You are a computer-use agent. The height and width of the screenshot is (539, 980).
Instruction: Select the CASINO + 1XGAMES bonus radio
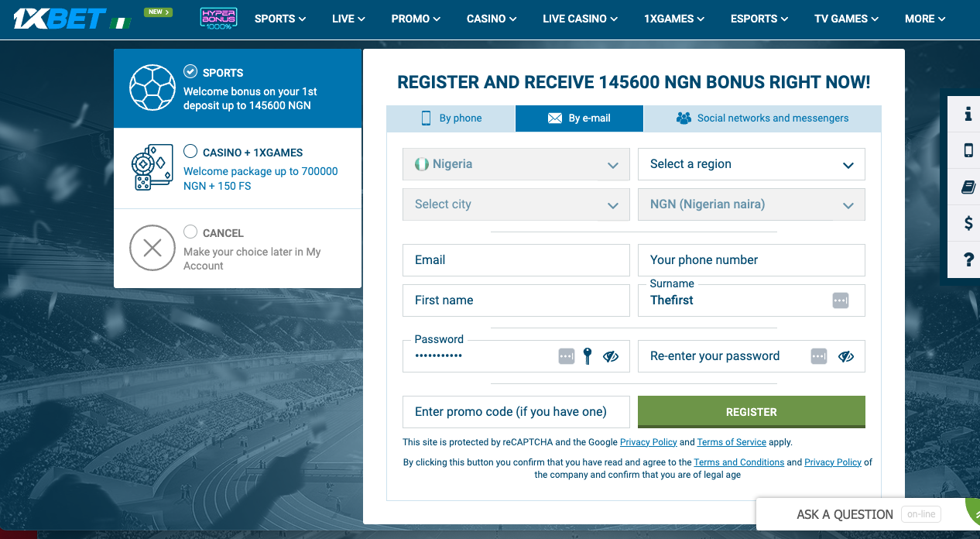click(190, 152)
